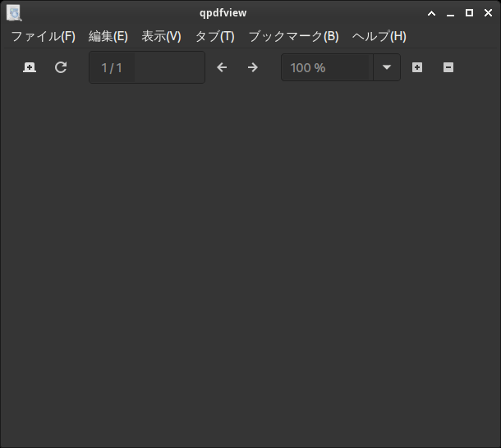
Task: Open the 編集(E) menu
Action: (x=108, y=36)
